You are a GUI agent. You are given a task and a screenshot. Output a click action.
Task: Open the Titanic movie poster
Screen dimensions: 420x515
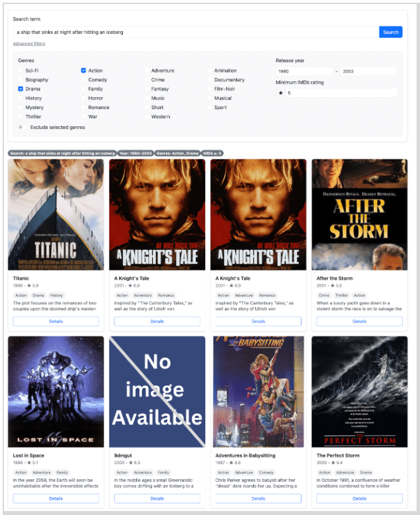(x=56, y=214)
